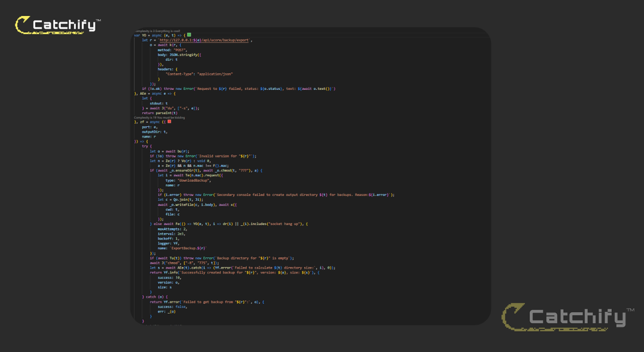Click the 'Failed to get backup from' line
Screen dimensions: 644x352
click(x=207, y=302)
